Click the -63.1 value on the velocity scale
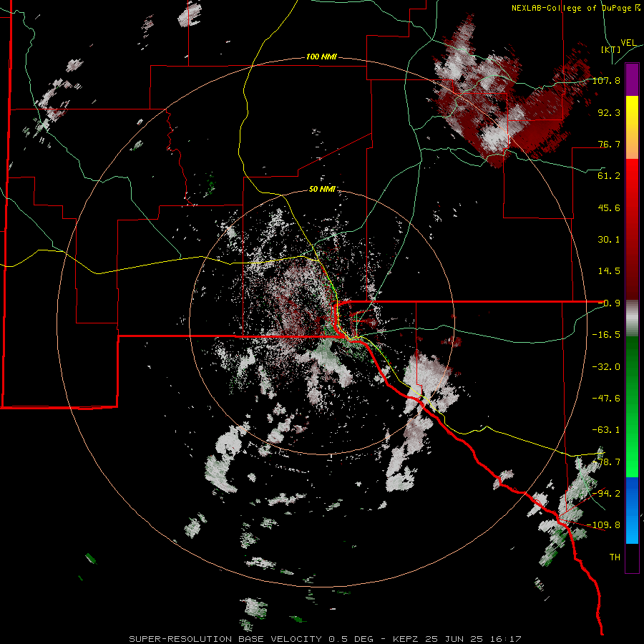Screen dimensions: 644x644 [x=606, y=430]
